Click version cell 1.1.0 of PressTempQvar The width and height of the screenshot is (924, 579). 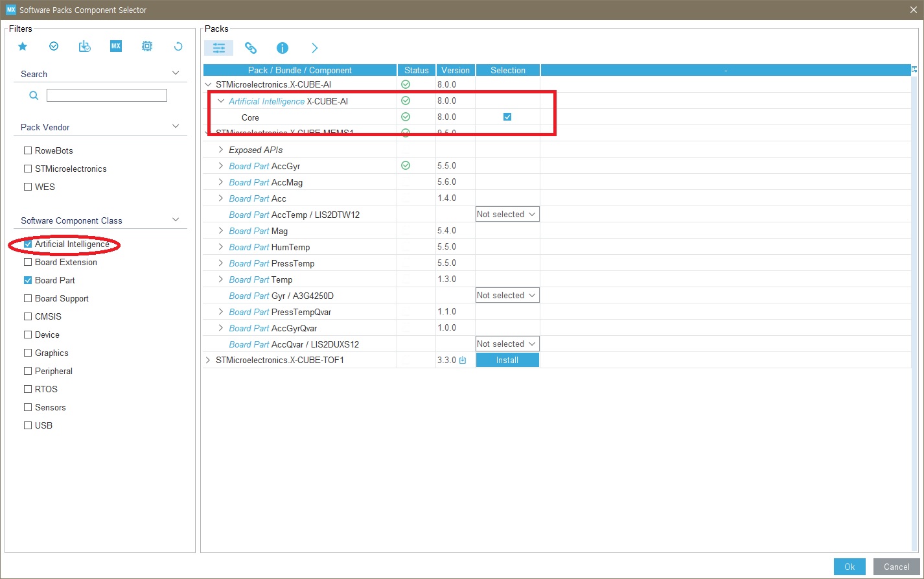pyautogui.click(x=446, y=311)
